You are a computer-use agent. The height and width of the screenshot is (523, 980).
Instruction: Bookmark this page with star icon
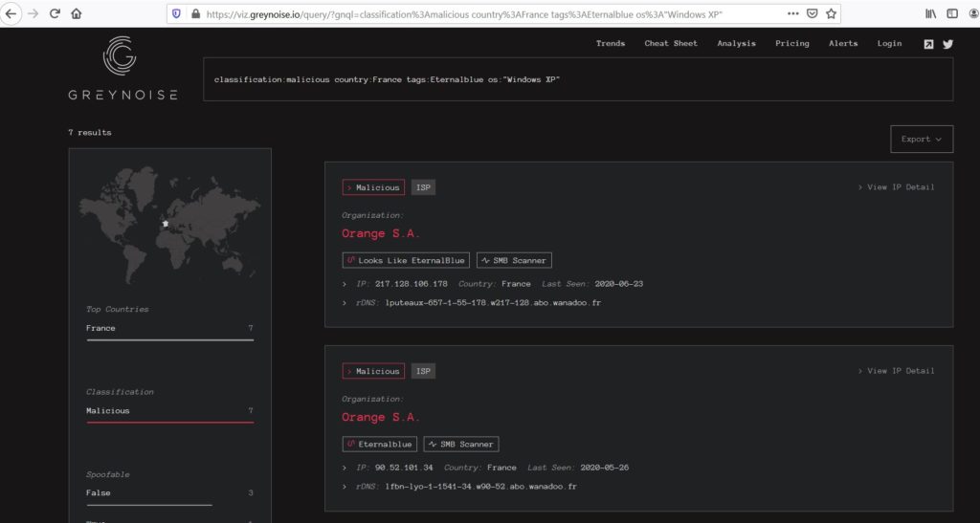(x=831, y=13)
